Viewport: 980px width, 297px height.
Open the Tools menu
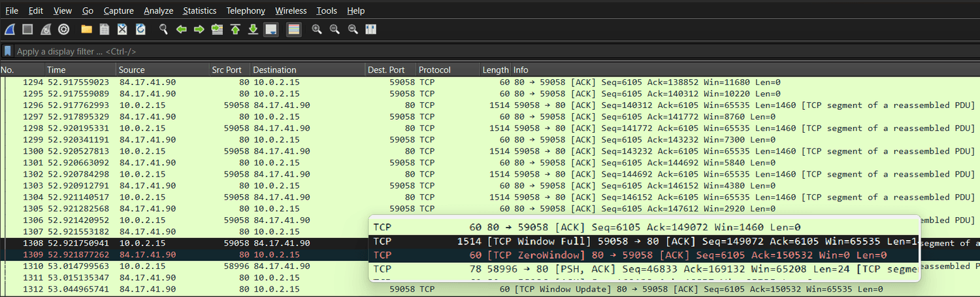[x=327, y=10]
